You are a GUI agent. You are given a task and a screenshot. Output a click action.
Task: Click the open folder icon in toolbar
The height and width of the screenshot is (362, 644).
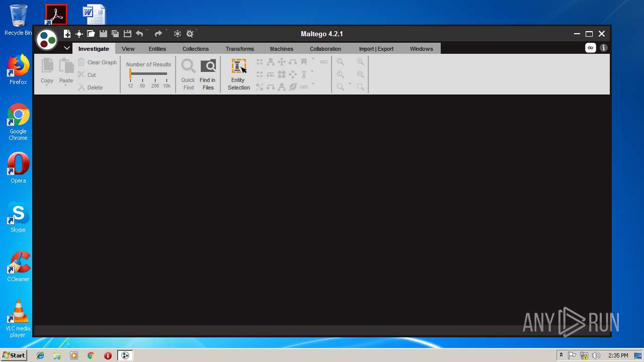pos(91,34)
